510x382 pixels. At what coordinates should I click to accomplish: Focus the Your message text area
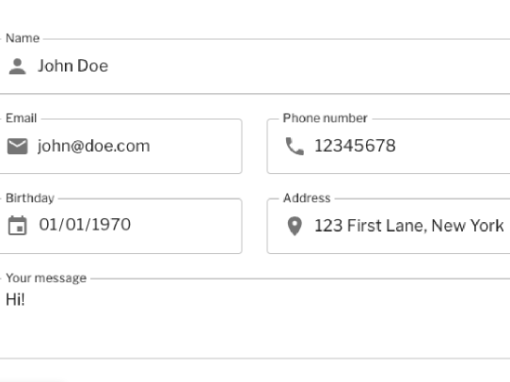tap(255, 319)
